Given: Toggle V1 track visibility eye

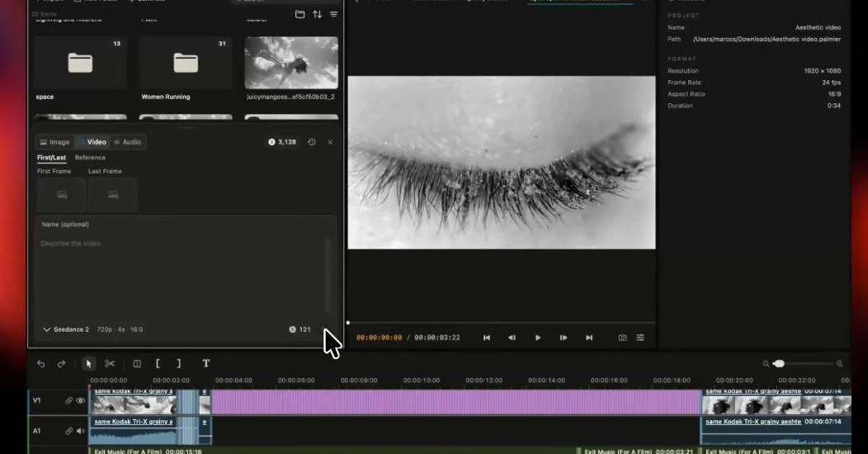Looking at the screenshot, I should [80, 400].
